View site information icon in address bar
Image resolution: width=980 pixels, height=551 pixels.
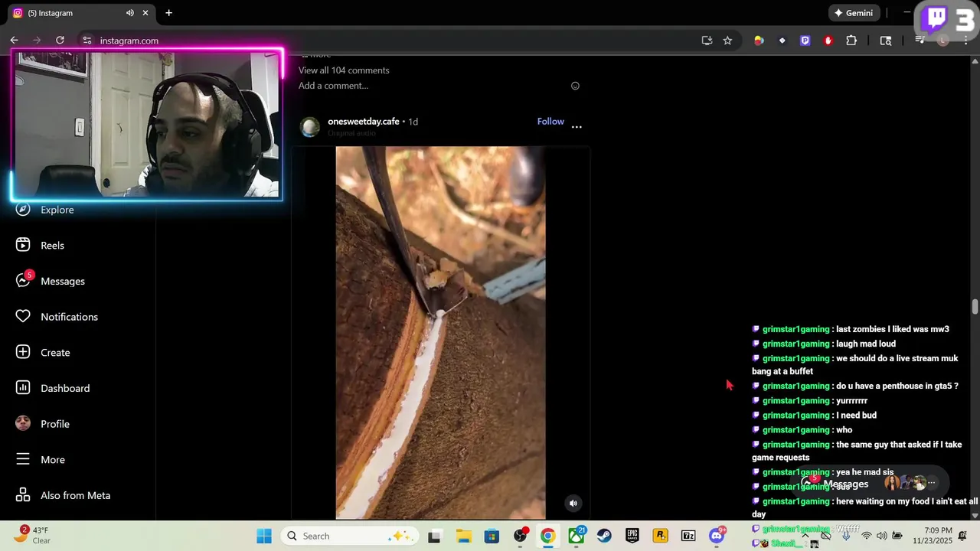pos(87,41)
